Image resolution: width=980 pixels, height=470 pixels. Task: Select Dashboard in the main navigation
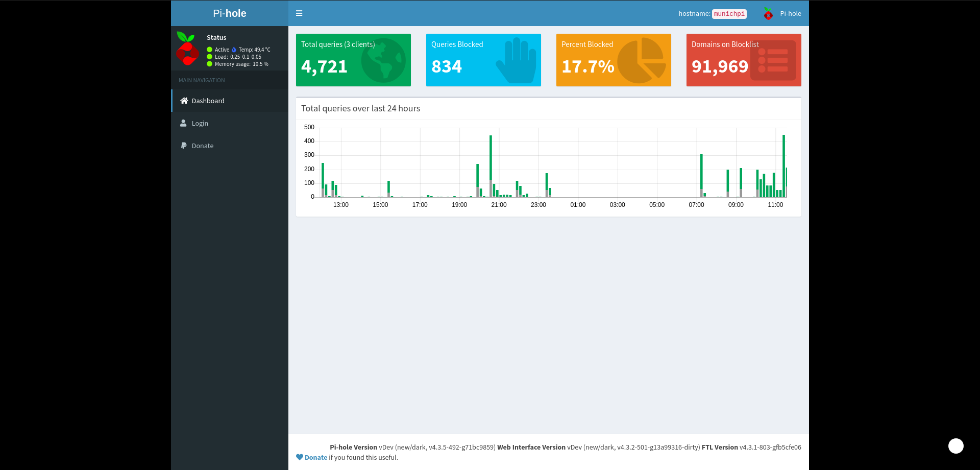pyautogui.click(x=208, y=101)
